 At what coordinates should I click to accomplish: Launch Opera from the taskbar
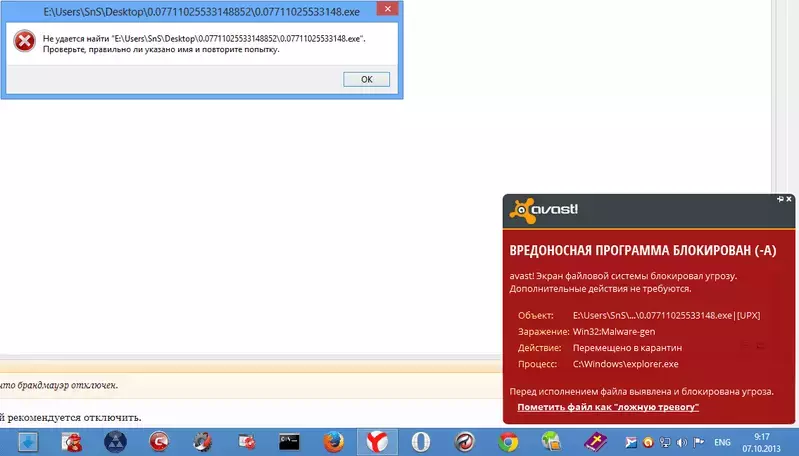tap(421, 442)
